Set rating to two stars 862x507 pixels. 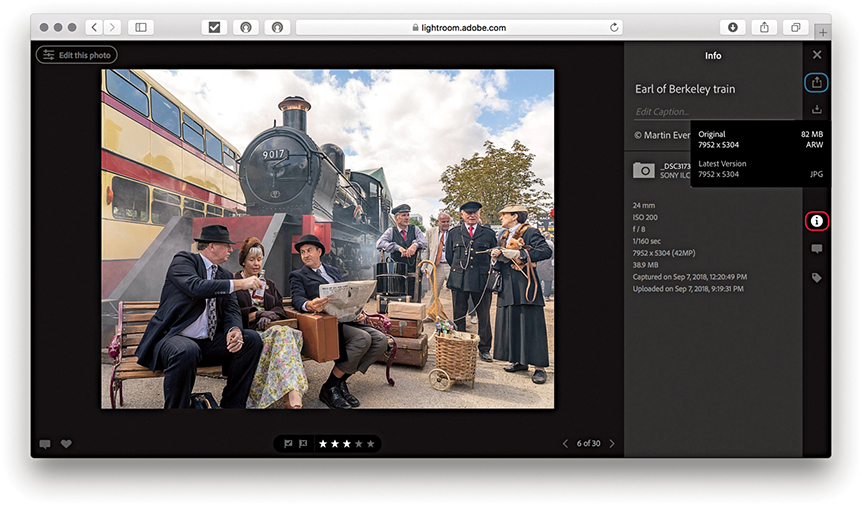(x=335, y=443)
